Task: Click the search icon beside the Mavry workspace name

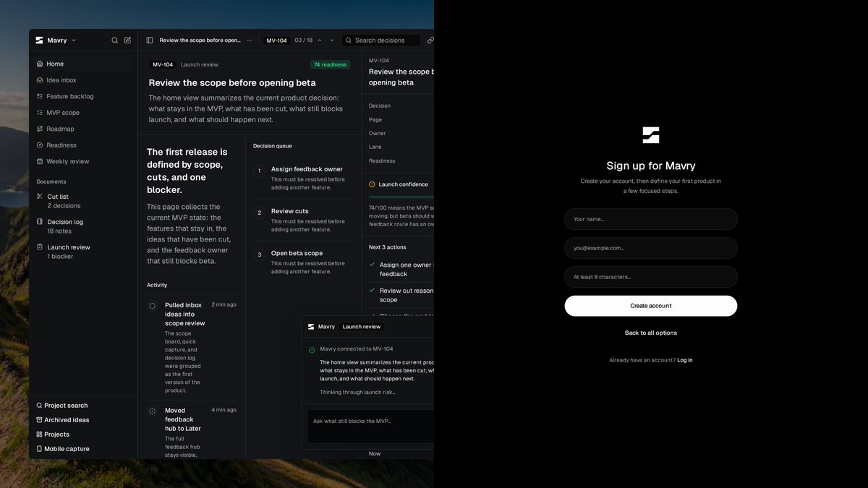Action: tap(114, 40)
